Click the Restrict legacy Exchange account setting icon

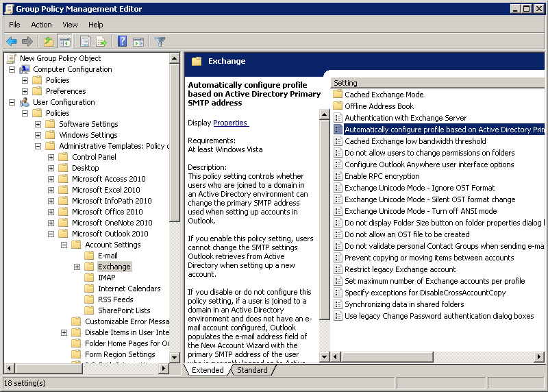pyautogui.click(x=338, y=269)
